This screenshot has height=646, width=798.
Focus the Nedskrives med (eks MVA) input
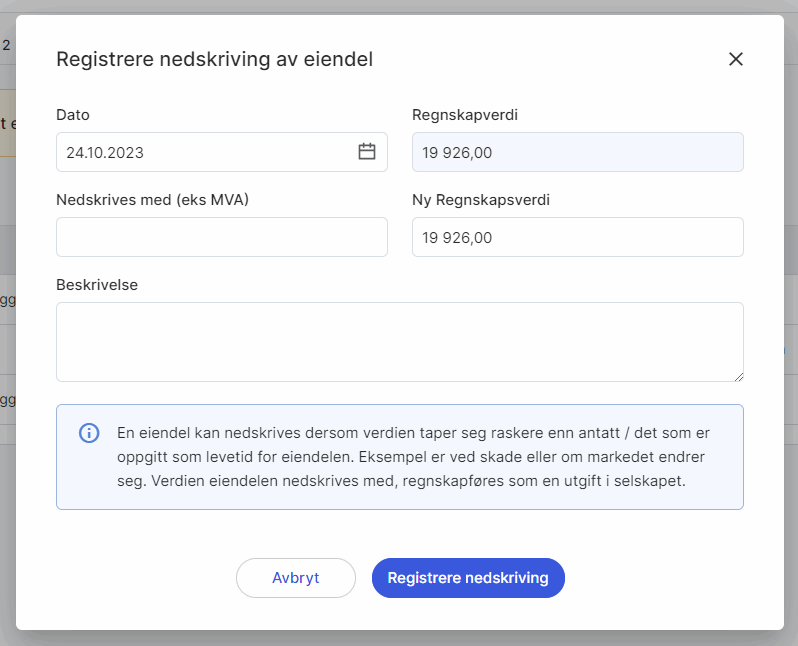tap(221, 237)
